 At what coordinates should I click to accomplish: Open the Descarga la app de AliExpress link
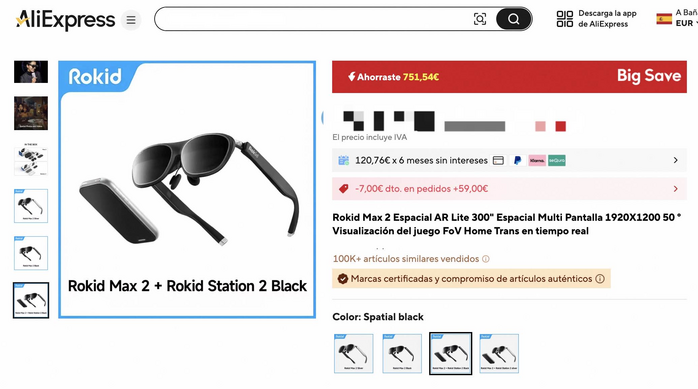click(x=607, y=19)
